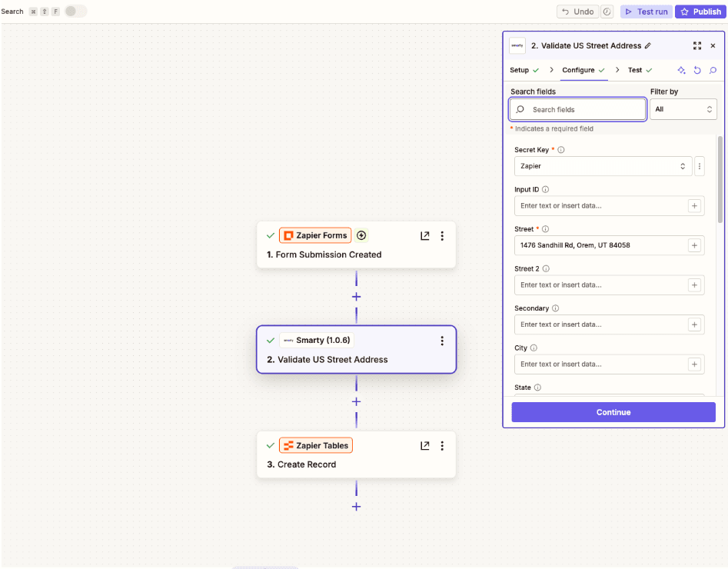Close the step configuration panel

pos(713,45)
